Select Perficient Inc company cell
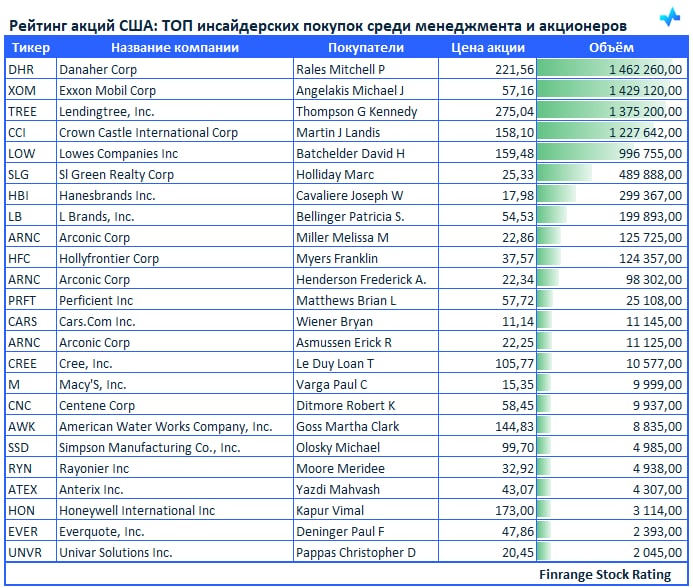The image size is (693, 588). pos(175,300)
